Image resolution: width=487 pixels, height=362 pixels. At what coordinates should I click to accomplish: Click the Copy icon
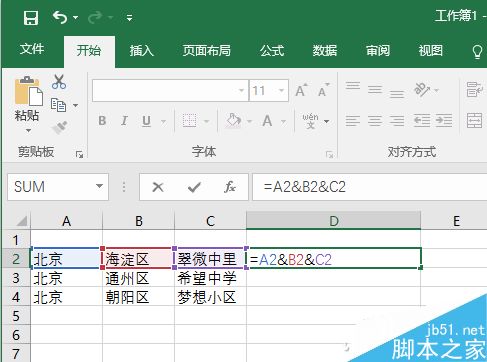59,105
